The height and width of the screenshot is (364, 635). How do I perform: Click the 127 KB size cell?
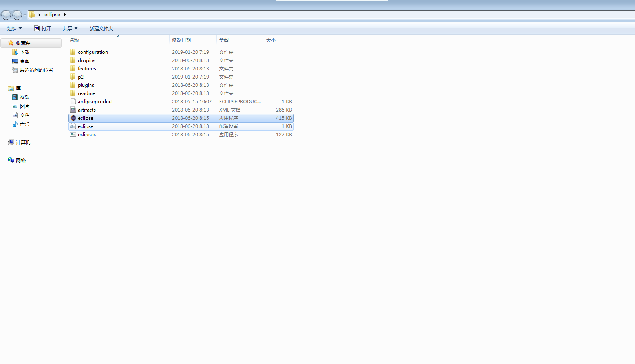pyautogui.click(x=284, y=134)
